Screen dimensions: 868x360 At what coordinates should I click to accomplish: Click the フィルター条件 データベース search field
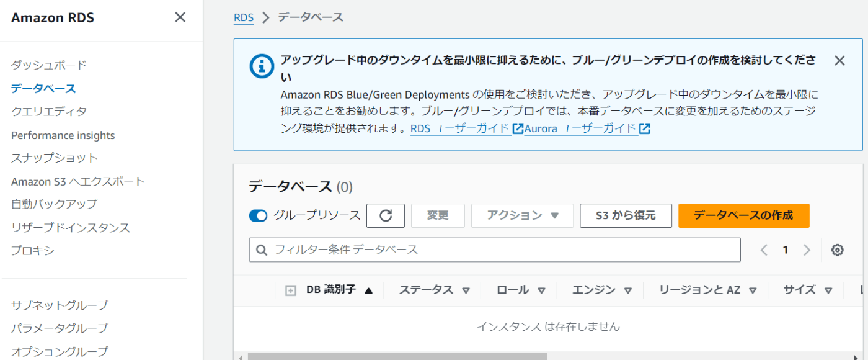pyautogui.click(x=495, y=250)
